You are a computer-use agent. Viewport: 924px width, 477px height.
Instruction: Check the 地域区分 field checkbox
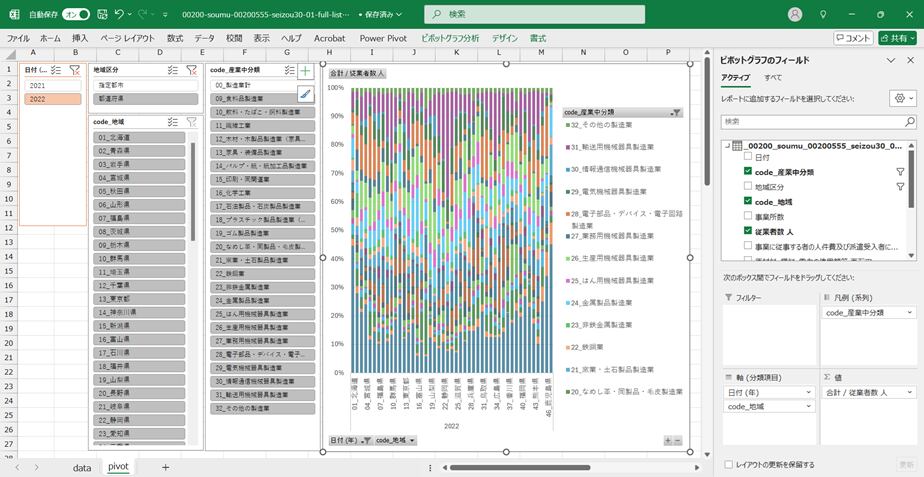tap(748, 186)
